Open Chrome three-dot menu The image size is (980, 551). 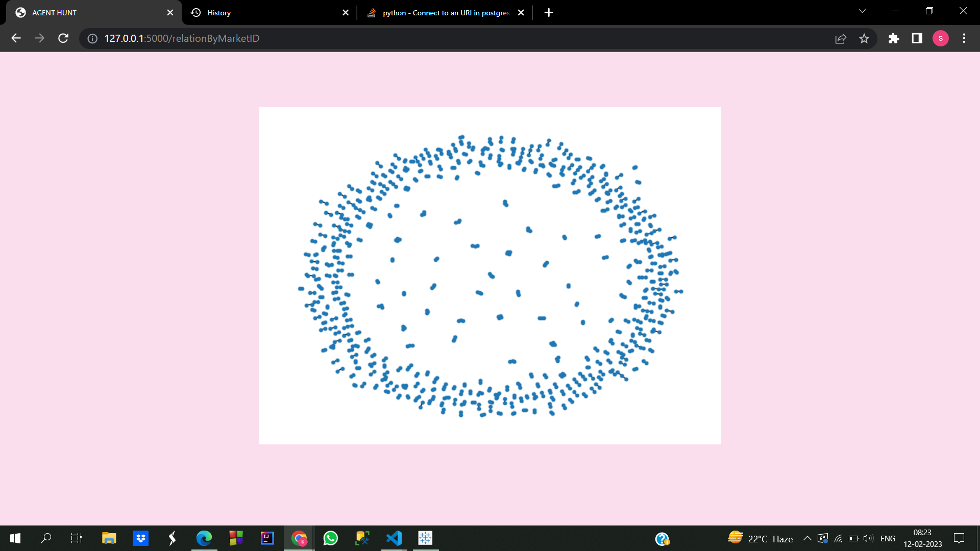point(964,38)
